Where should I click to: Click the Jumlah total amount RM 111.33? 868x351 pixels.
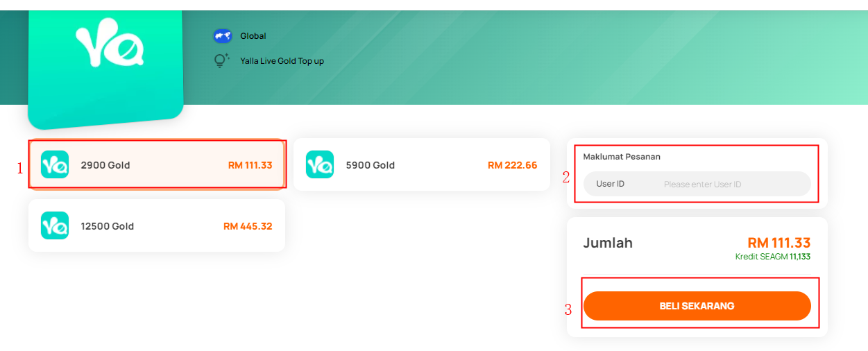pos(779,243)
